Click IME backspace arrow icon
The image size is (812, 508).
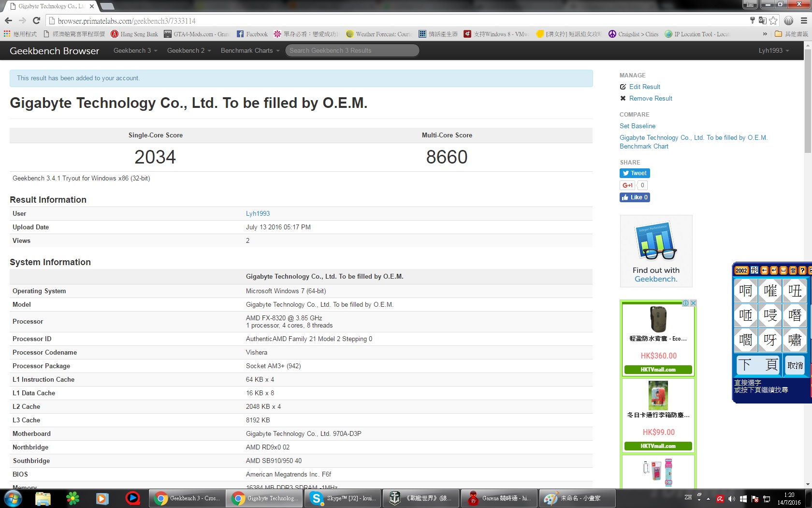click(764, 270)
